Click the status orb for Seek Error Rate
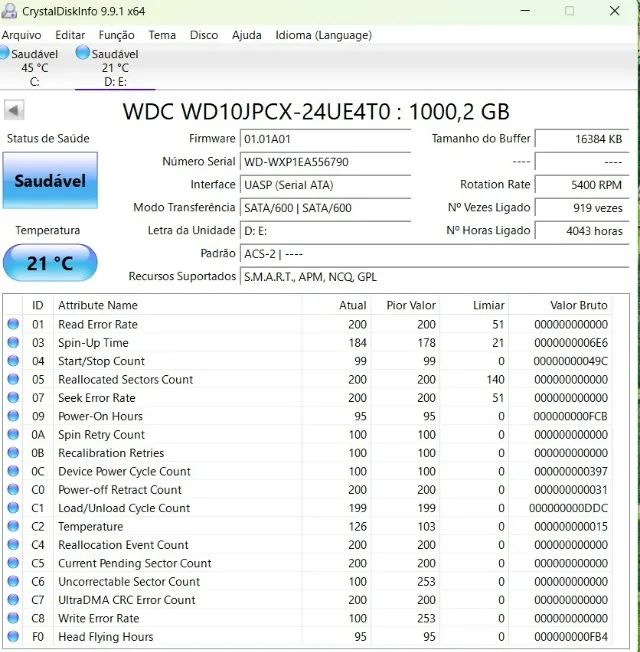Screen dimensions: 640x652 (13, 397)
